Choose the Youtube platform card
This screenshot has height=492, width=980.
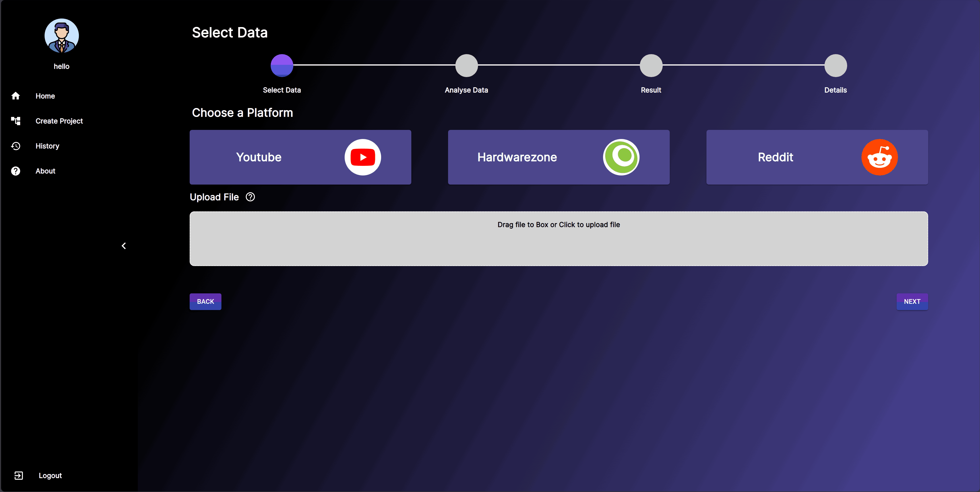(x=301, y=157)
